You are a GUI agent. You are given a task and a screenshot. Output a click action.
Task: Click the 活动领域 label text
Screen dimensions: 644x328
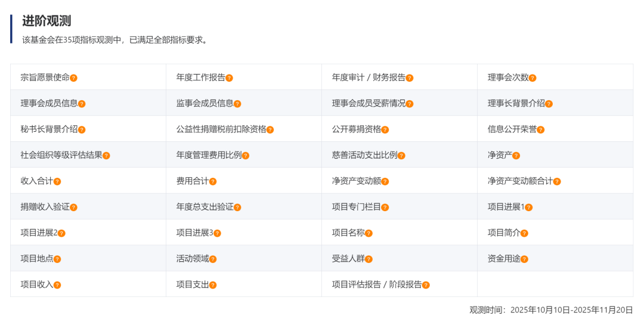[193, 258]
